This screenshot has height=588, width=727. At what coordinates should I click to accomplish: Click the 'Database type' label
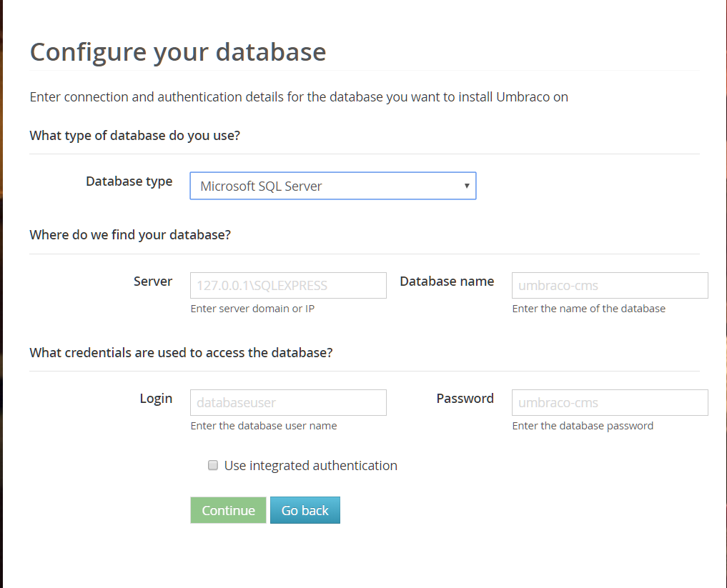129,181
